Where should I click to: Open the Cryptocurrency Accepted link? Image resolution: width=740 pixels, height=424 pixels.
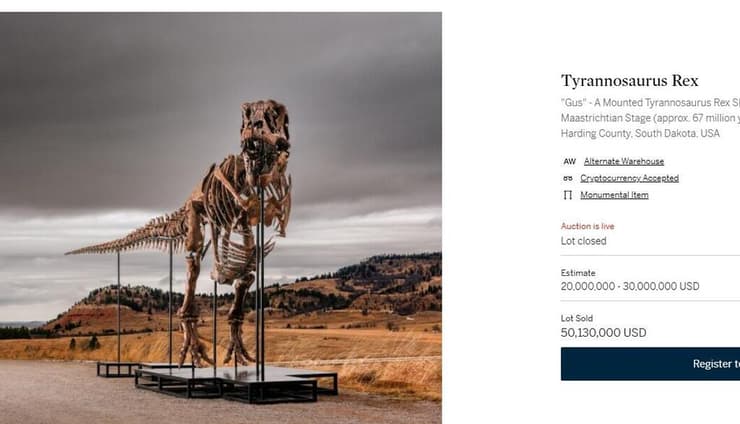tap(629, 178)
